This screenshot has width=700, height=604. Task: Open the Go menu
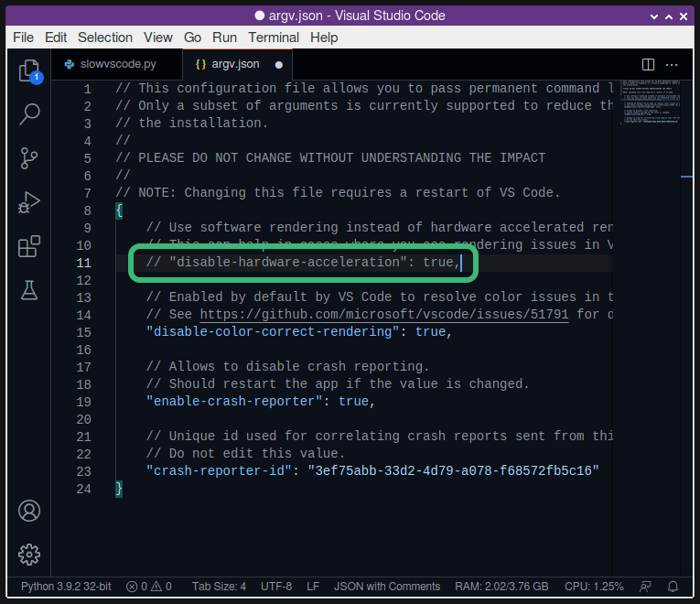[x=192, y=38]
